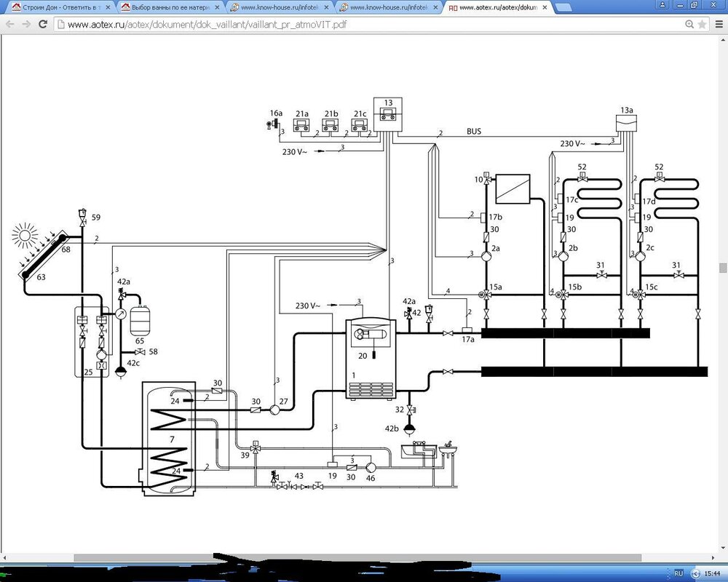Click the zoom magnifier icon in address bar
Image resolution: width=728 pixels, height=582 pixels.
[x=689, y=24]
